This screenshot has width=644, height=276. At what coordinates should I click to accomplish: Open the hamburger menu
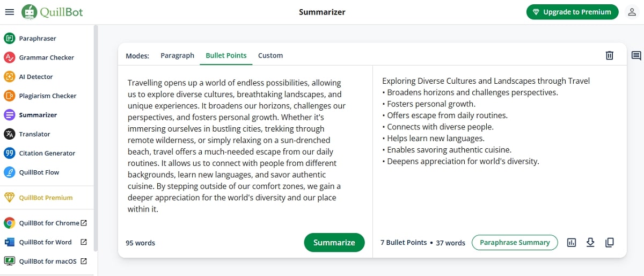pyautogui.click(x=9, y=12)
